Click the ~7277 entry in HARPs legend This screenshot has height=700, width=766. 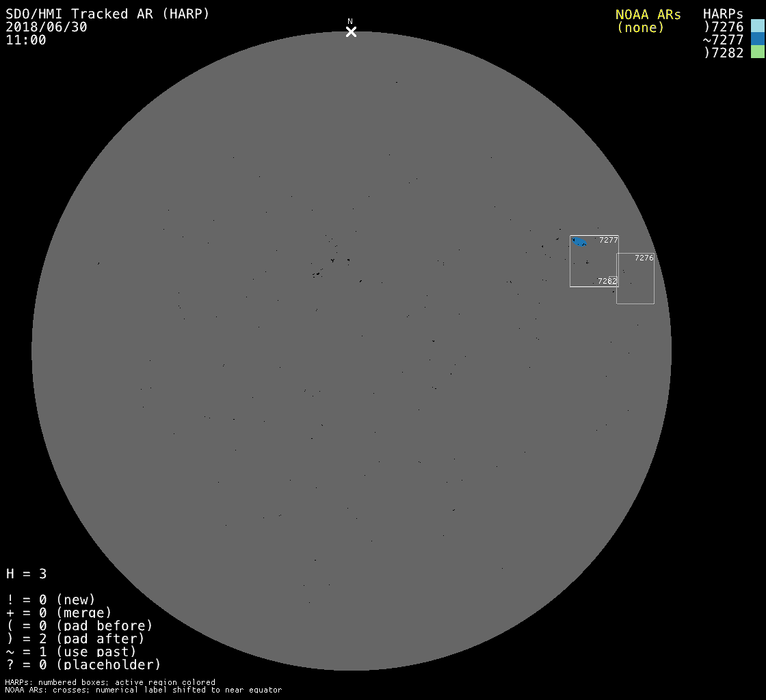coord(723,40)
